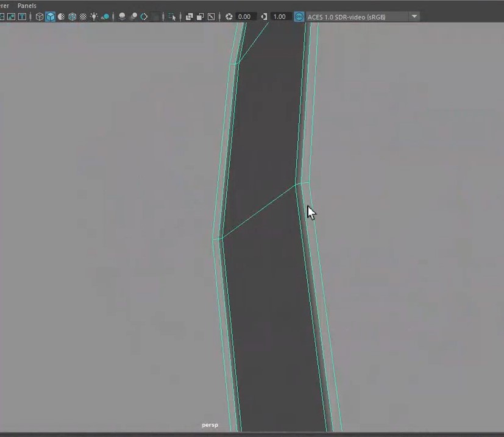Click exposure value field 0.00
504x437 pixels.
[246, 16]
